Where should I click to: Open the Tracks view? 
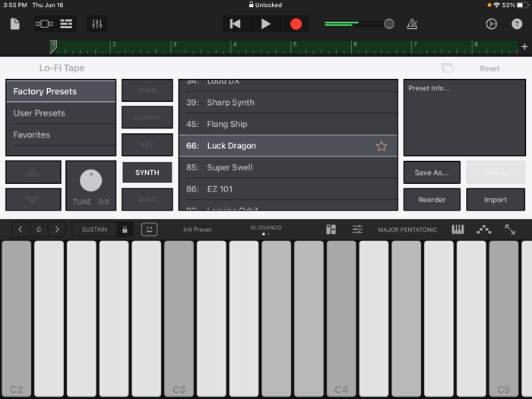pyautogui.click(x=66, y=24)
